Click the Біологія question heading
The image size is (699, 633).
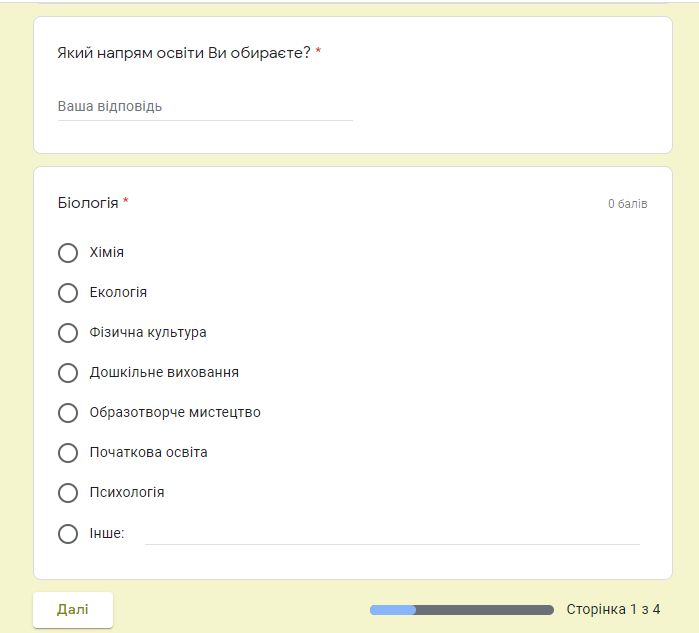point(88,203)
